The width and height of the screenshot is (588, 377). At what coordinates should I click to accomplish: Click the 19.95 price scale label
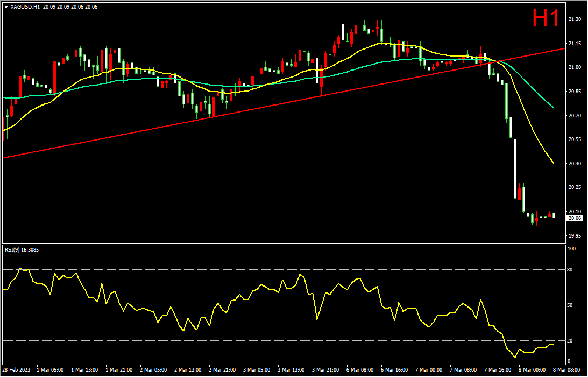[x=575, y=236]
